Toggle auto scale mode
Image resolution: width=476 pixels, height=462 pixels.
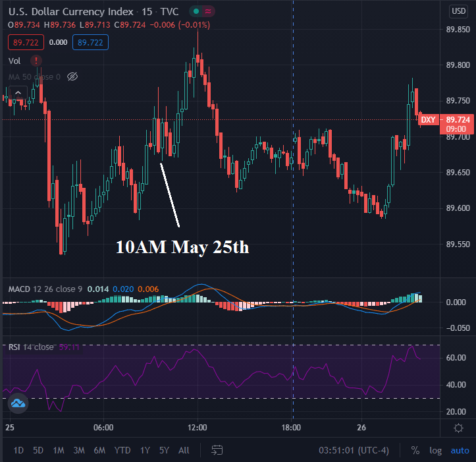(459, 450)
